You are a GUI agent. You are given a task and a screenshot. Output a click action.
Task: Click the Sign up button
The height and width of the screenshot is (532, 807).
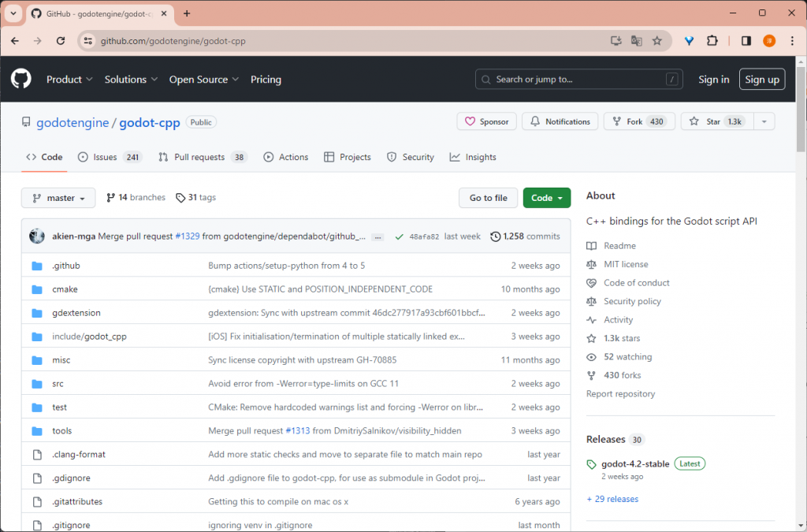[x=762, y=80]
